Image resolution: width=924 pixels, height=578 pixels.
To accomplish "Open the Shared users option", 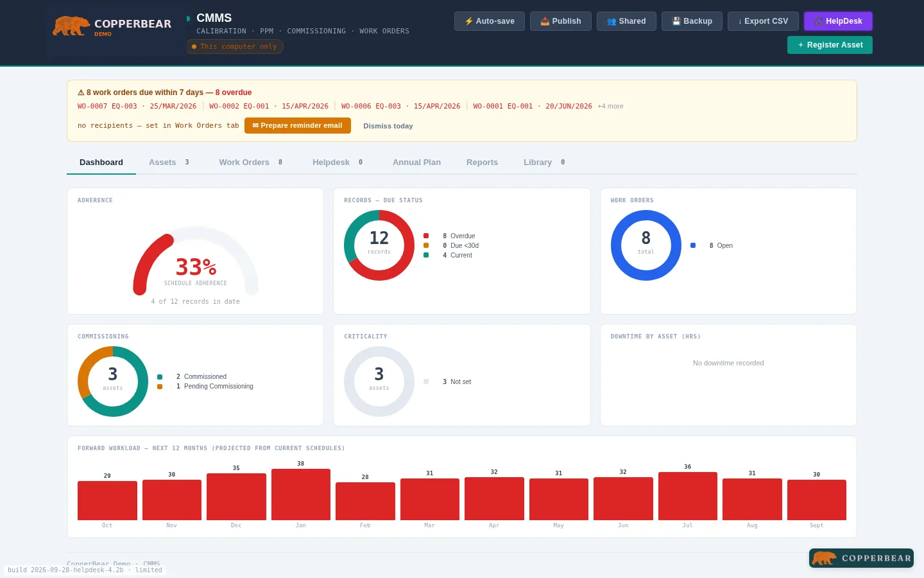I will pyautogui.click(x=626, y=21).
